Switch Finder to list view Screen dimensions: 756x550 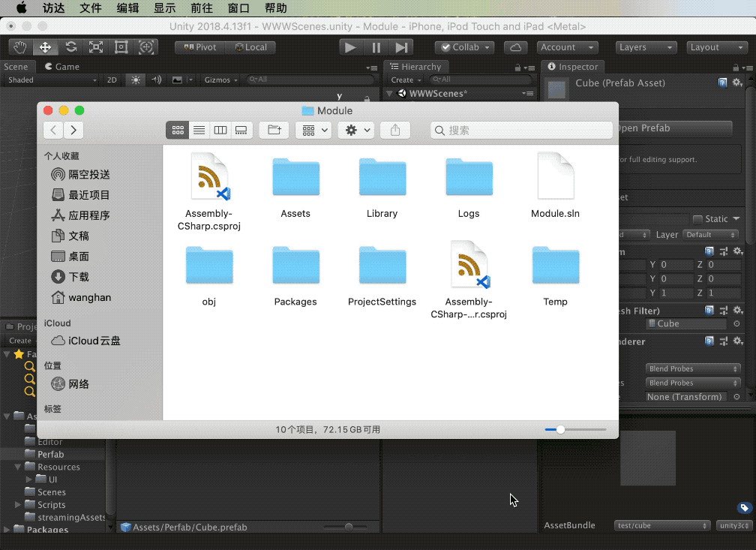point(199,130)
